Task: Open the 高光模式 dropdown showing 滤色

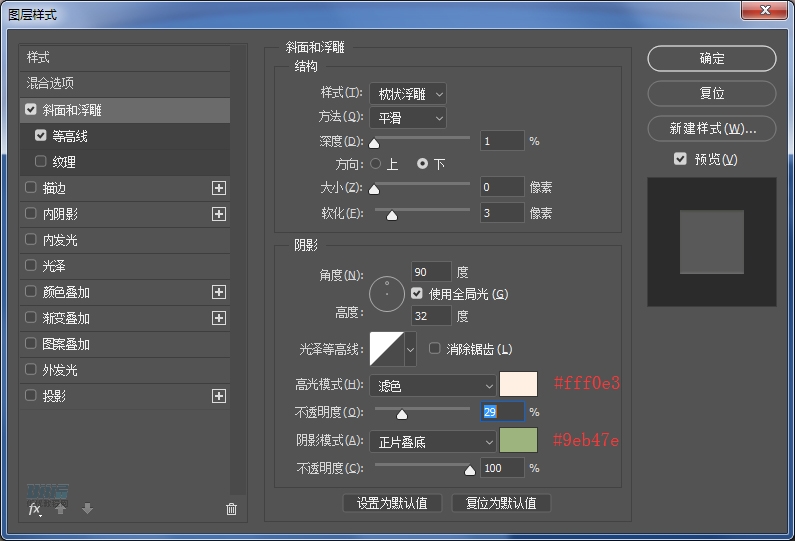Action: click(x=432, y=385)
